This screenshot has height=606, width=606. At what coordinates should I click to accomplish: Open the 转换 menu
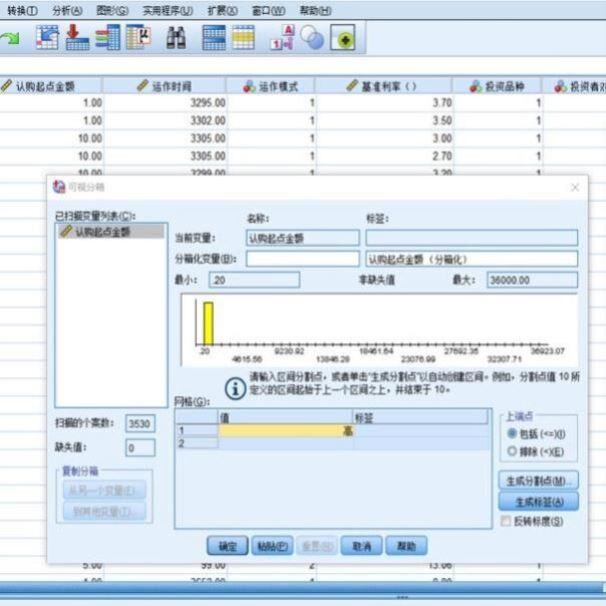[22, 10]
